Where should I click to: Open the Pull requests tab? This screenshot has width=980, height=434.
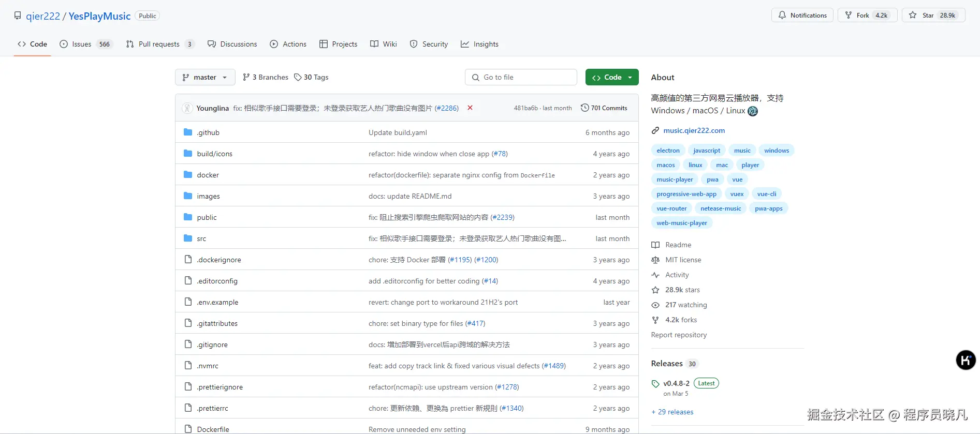(160, 44)
